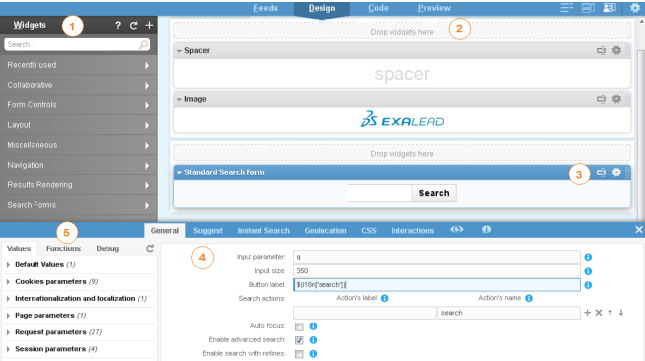Open the Interactions properties tab
The image size is (645, 361).
[x=413, y=231]
